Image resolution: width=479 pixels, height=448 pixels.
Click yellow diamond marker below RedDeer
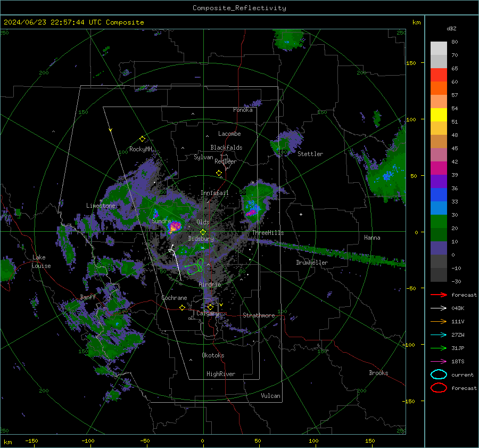(x=219, y=173)
